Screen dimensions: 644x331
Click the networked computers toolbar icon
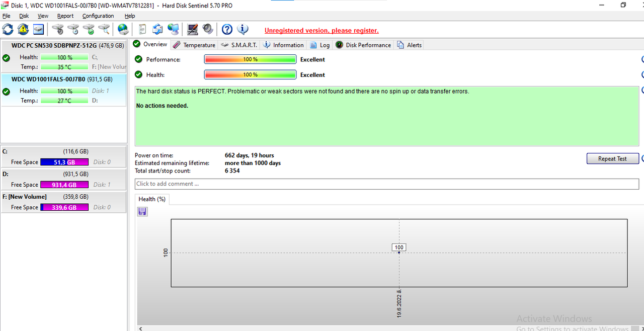click(173, 29)
